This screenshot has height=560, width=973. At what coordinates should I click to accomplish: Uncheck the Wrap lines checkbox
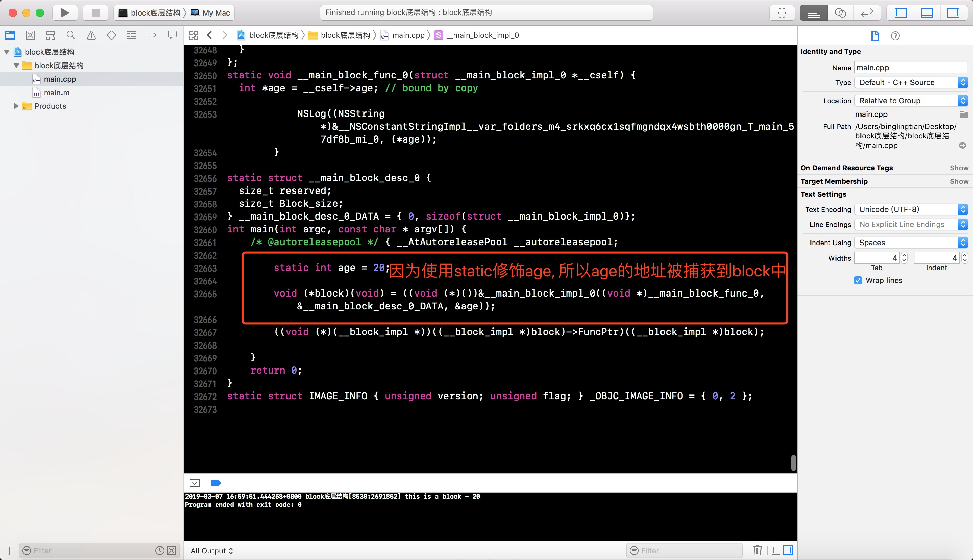857,280
